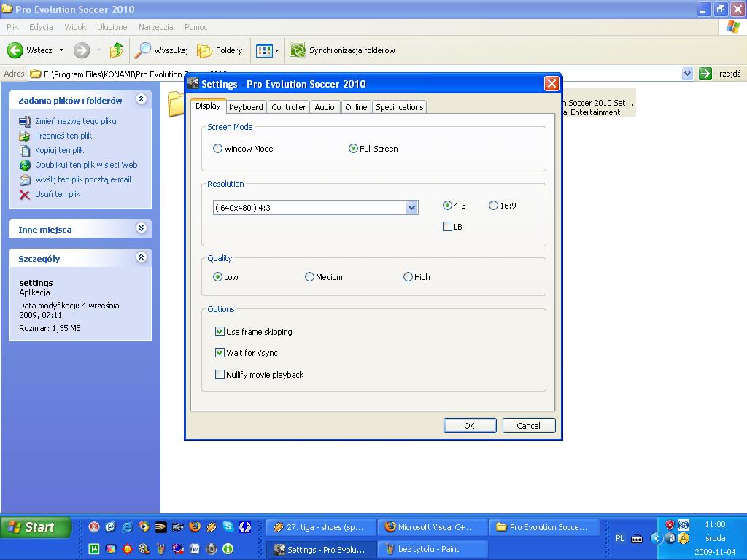The width and height of the screenshot is (747, 560).
Task: Click the keyboard icon on language bar
Action: [x=636, y=539]
